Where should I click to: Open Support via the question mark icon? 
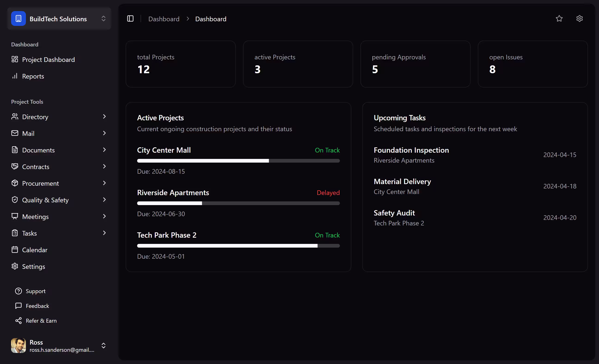(x=18, y=291)
